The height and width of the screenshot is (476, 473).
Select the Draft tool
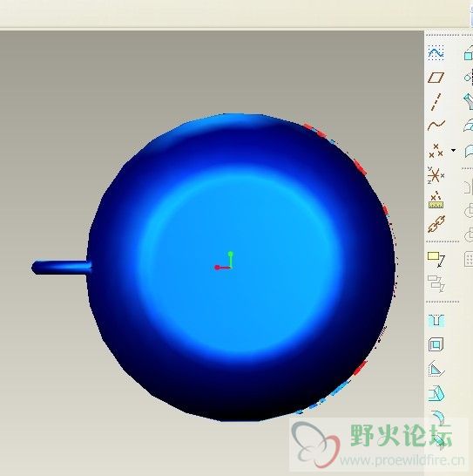click(436, 394)
